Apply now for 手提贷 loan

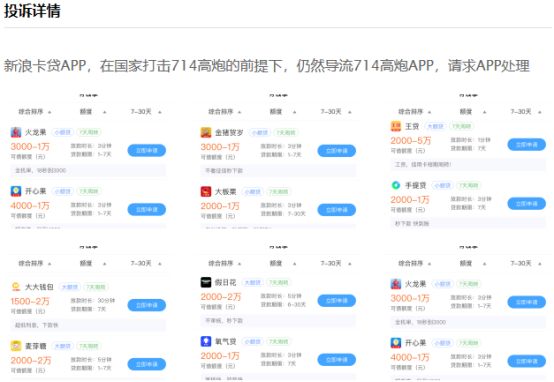click(x=527, y=204)
